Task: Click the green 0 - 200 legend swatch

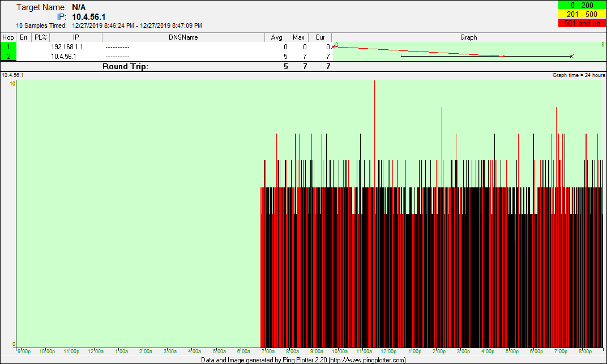Action: [582, 5]
